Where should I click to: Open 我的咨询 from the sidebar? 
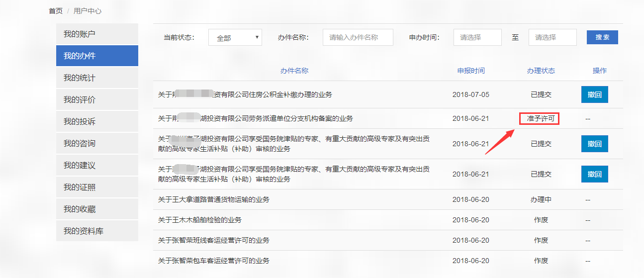point(97,144)
